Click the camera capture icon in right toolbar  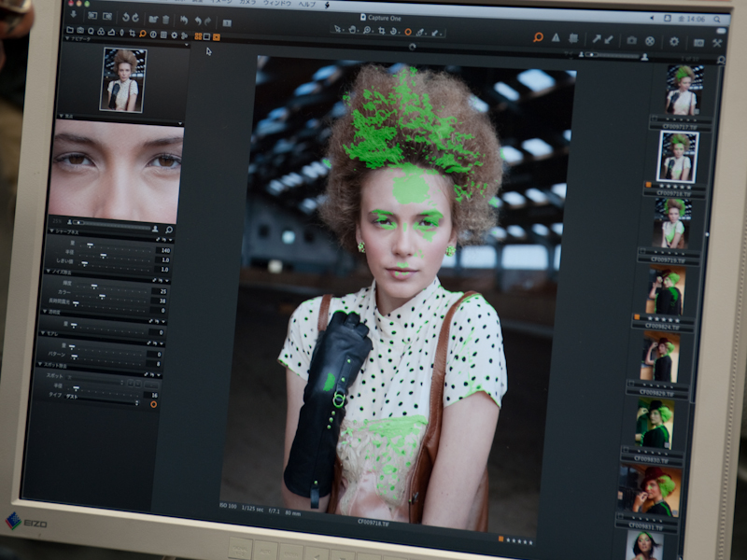[632, 40]
